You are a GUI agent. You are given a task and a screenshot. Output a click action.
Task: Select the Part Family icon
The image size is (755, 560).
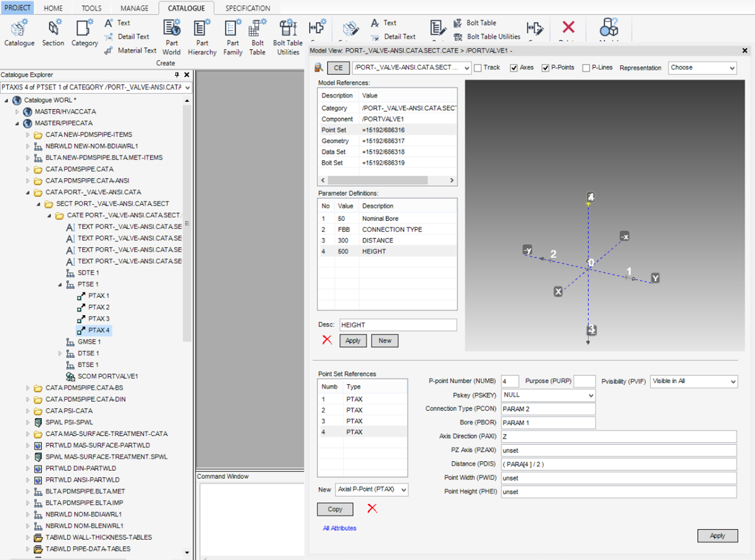(232, 29)
